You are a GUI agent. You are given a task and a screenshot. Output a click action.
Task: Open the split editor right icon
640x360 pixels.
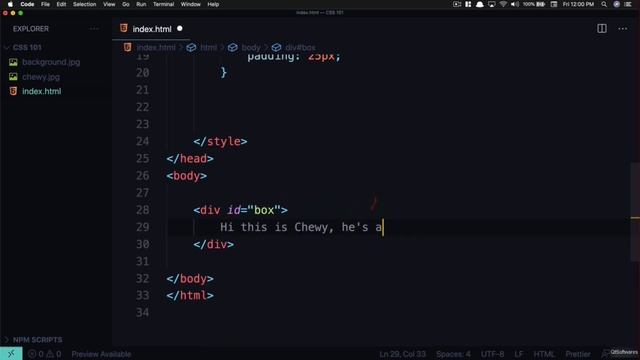coord(602,29)
